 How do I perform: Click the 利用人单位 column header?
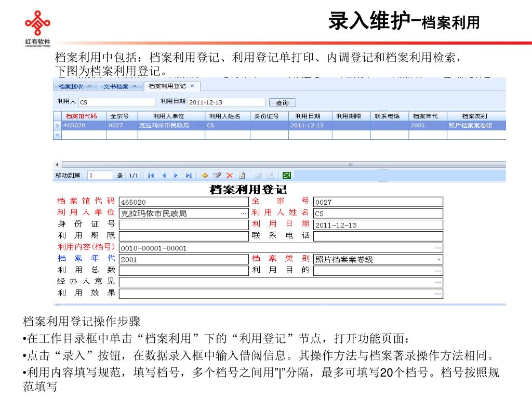[171, 116]
